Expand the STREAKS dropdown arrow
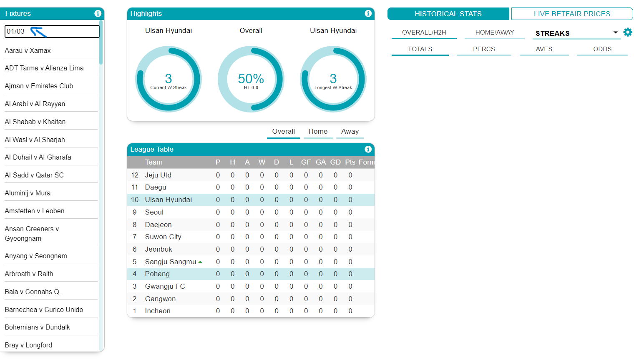 [615, 32]
